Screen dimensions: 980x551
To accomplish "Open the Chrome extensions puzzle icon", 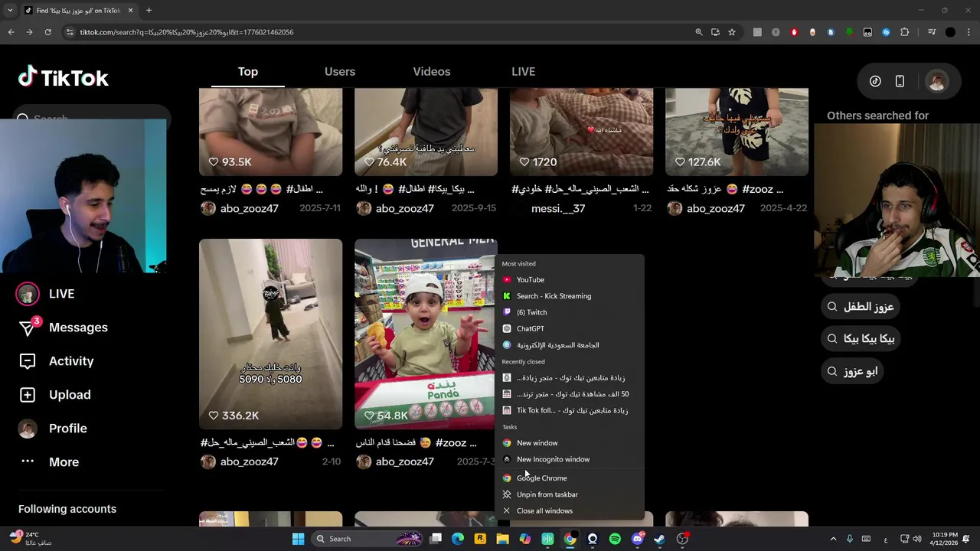I will 905,32.
